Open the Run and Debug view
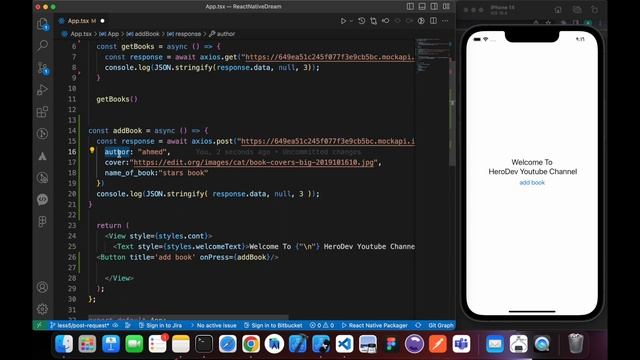This screenshot has width=640, height=360. (x=42, y=90)
